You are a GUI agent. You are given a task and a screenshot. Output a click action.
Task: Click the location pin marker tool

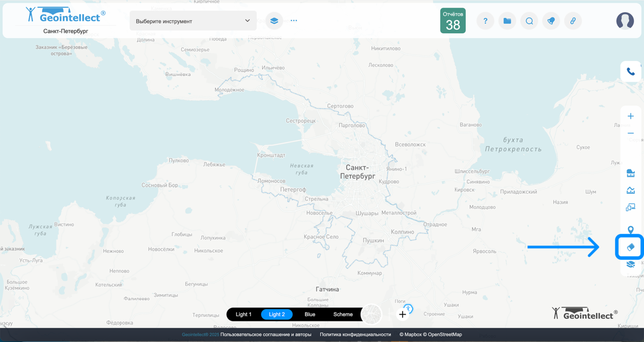click(630, 230)
